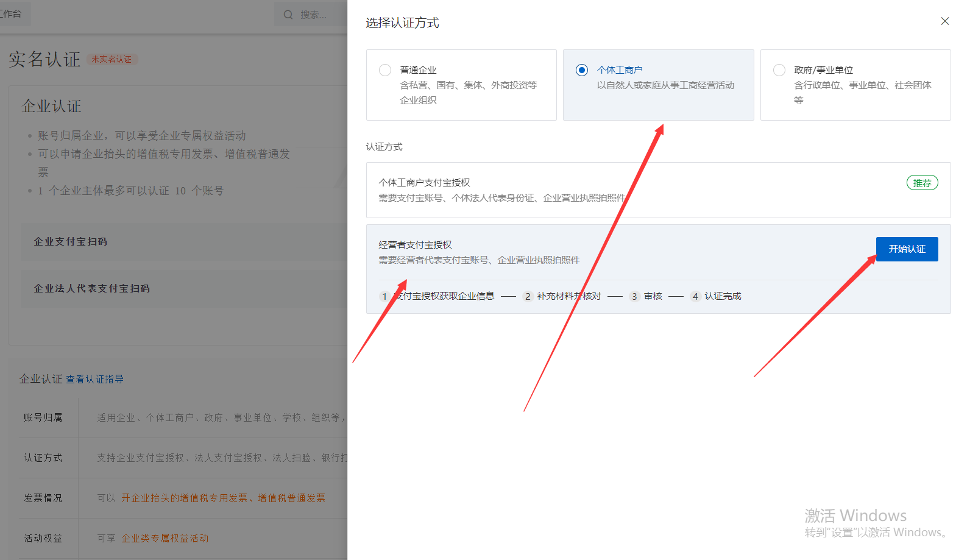Select the 经营者支付宝授权 option title
This screenshot has width=956, height=560.
click(415, 245)
